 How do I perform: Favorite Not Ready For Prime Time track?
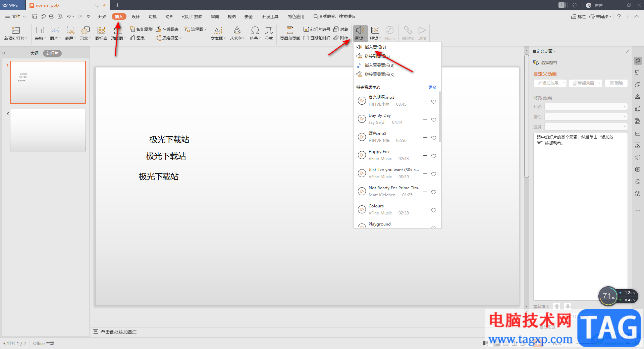(434, 192)
